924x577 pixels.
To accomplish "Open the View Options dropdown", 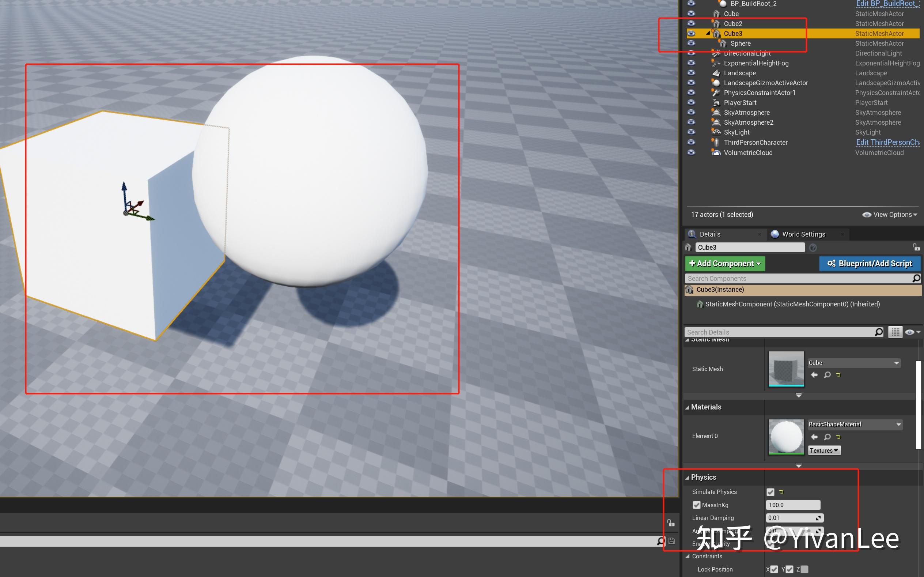I will 890,215.
